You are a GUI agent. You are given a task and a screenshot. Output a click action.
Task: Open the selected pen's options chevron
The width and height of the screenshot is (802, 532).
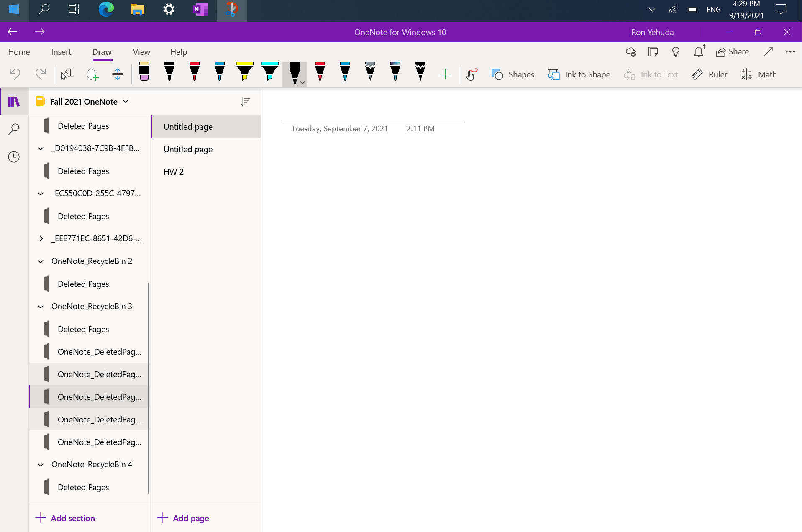coord(302,82)
